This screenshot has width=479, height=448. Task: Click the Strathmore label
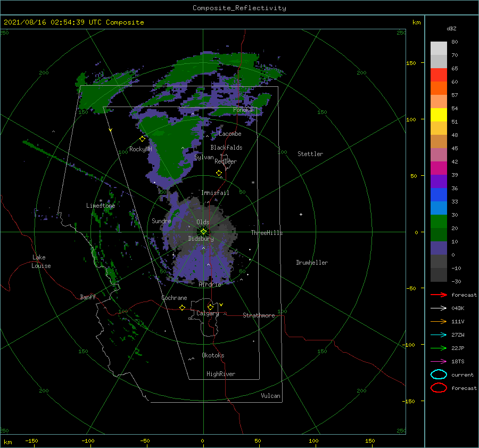259,315
